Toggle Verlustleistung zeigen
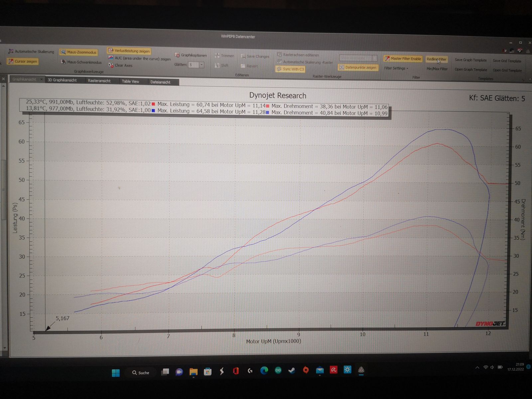Screen dimensions: 532x399 tap(129, 51)
